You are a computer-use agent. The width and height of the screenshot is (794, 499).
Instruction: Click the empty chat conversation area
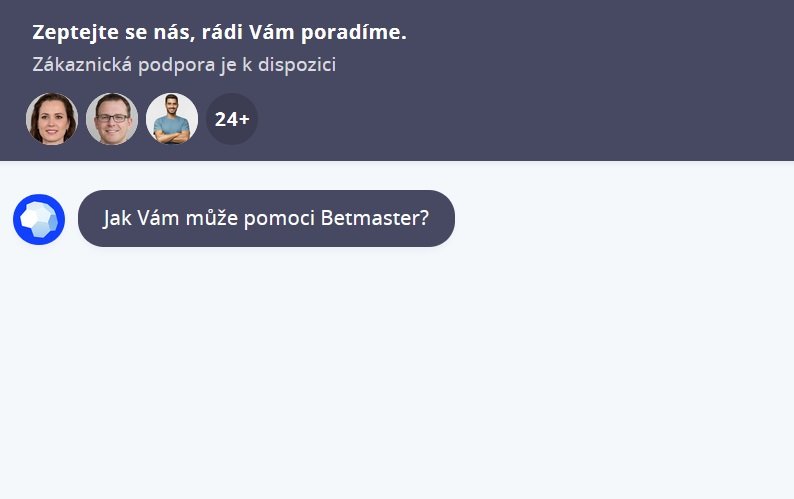tap(397, 375)
